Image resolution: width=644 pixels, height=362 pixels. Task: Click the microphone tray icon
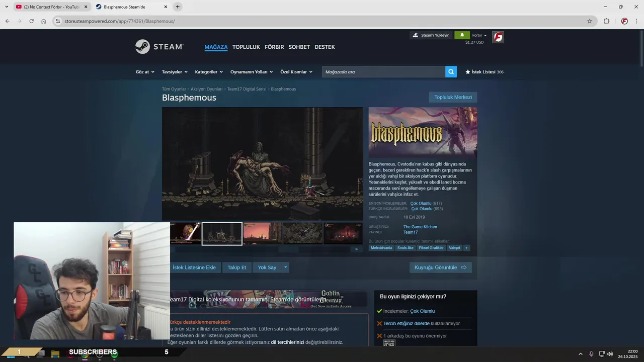tap(591, 354)
